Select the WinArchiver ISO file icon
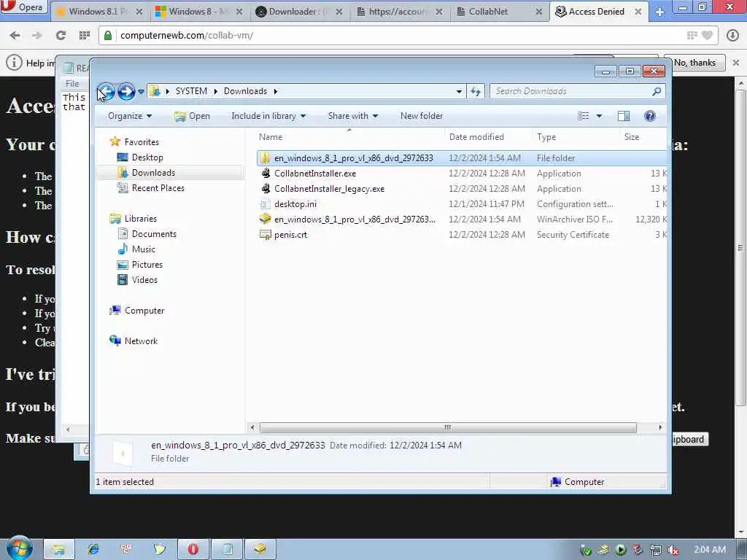The image size is (747, 560). 266,219
